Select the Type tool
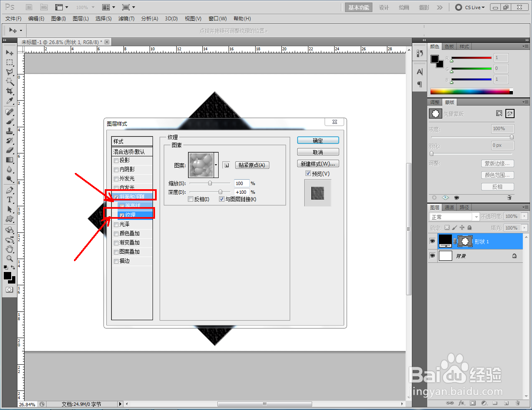 point(10,200)
